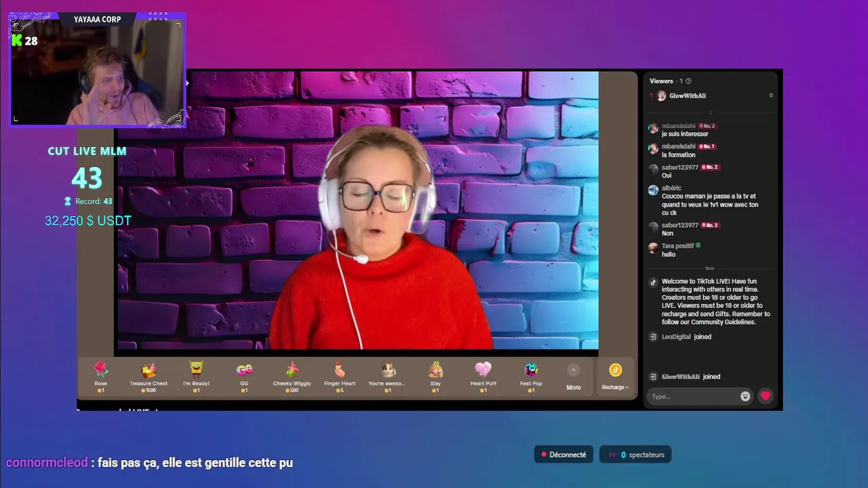Send the Slay gift
The height and width of the screenshot is (488, 868).
pyautogui.click(x=435, y=377)
